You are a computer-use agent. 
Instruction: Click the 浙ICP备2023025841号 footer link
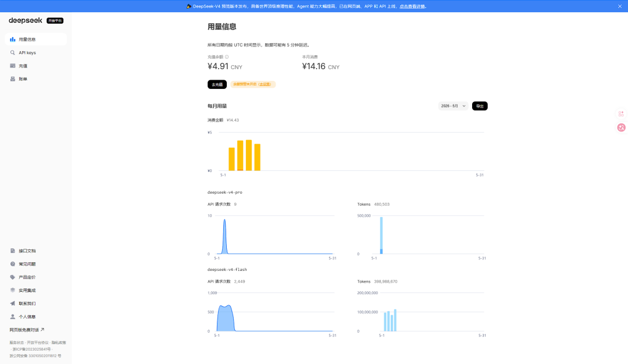[x=32, y=349]
